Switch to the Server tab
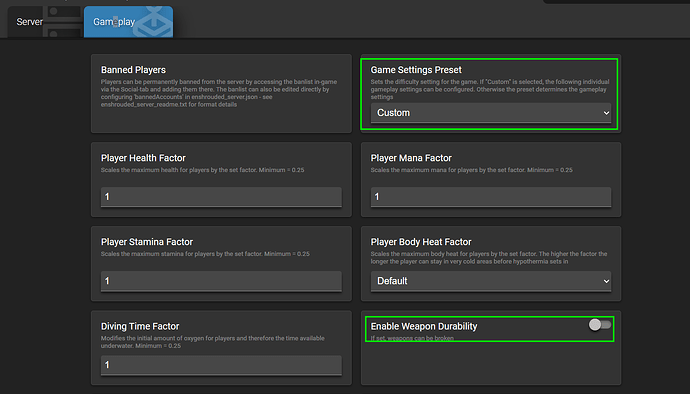 [45, 22]
